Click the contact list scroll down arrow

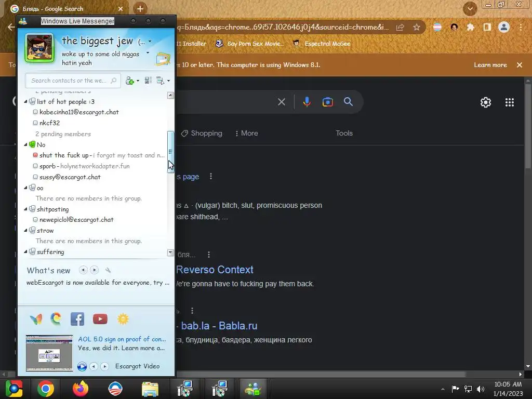tap(170, 252)
